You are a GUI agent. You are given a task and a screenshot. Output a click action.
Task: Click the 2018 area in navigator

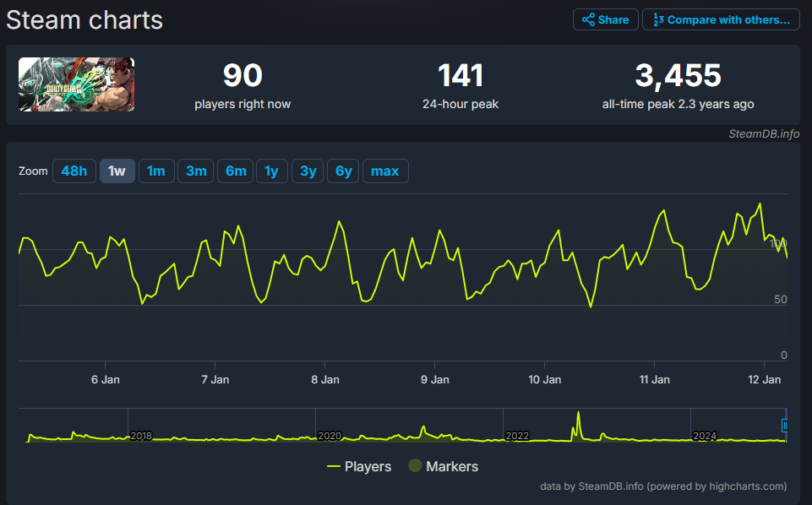coord(140,436)
